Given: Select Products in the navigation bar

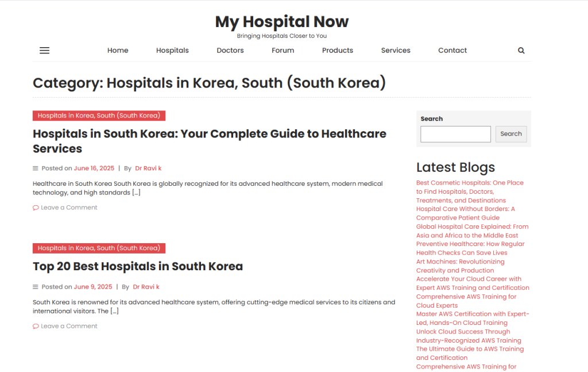Looking at the screenshot, I should coord(337,51).
